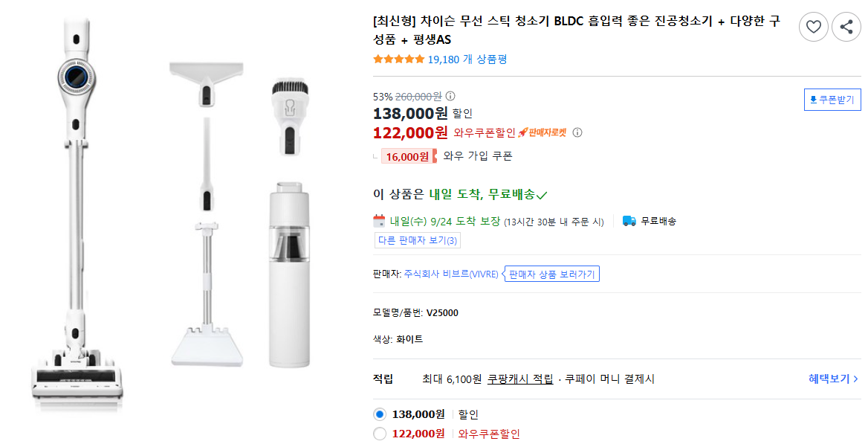
Task: Open sharing options with the share icon
Action: [x=846, y=26]
